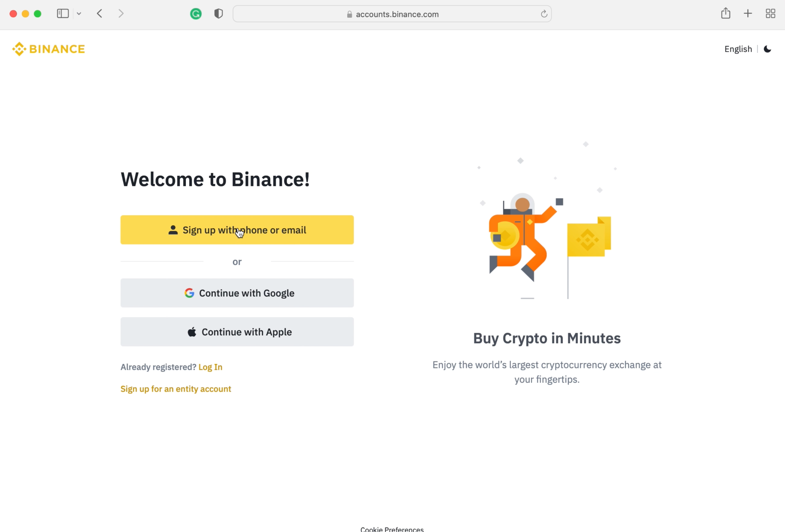Viewport: 785px width, 532px height.
Task: Open the English language selector
Action: (x=738, y=49)
